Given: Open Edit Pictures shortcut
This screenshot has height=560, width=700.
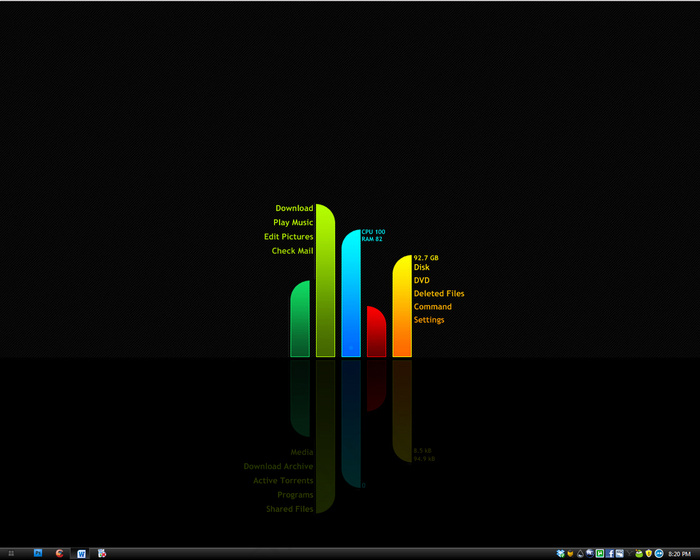Looking at the screenshot, I should click(288, 237).
